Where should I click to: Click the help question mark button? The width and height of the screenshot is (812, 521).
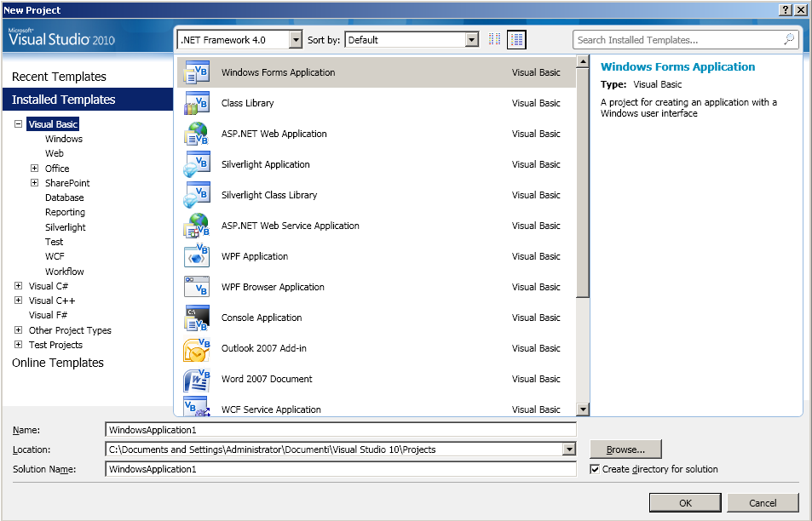point(786,10)
